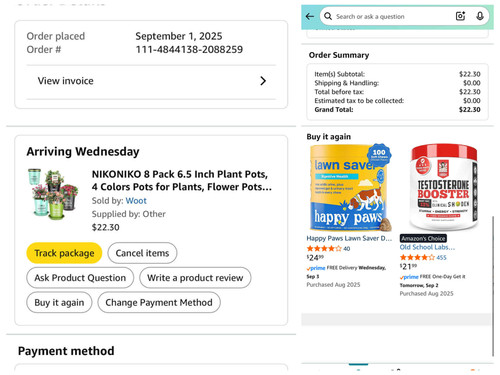Open camera lens search icon
The width and height of the screenshot is (500, 375).
pos(460,16)
